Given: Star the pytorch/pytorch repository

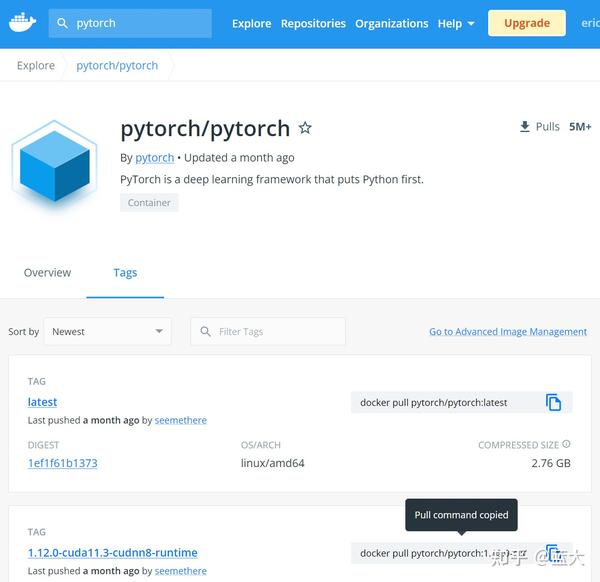Looking at the screenshot, I should click(305, 128).
